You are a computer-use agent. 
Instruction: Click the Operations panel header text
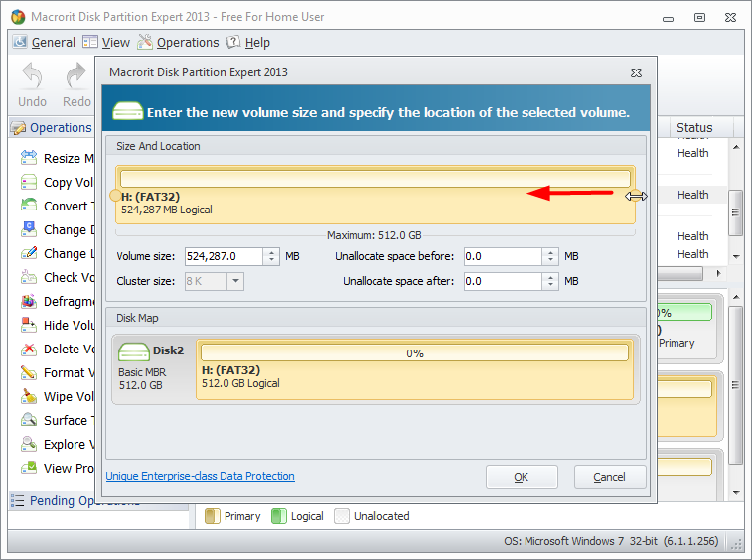tap(61, 127)
